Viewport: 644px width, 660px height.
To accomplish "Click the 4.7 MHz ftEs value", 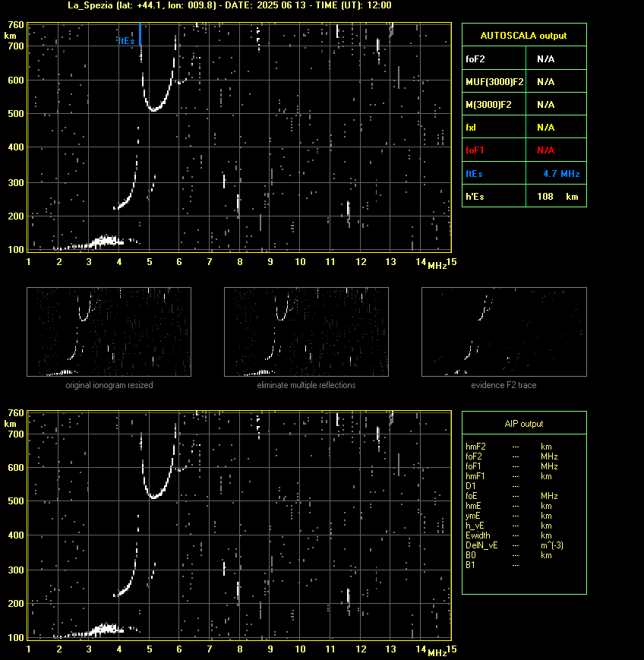I will coord(561,174).
